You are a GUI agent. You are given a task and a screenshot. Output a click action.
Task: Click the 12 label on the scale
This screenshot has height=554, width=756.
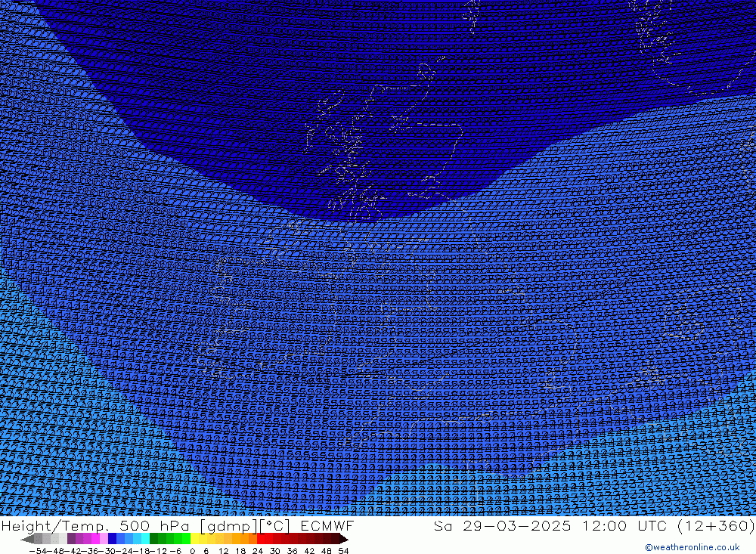point(224,551)
